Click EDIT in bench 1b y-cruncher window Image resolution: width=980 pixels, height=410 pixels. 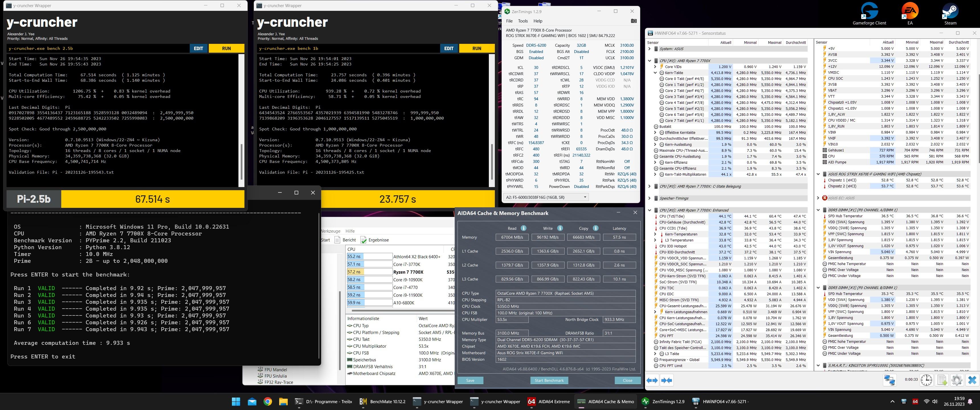pos(449,48)
